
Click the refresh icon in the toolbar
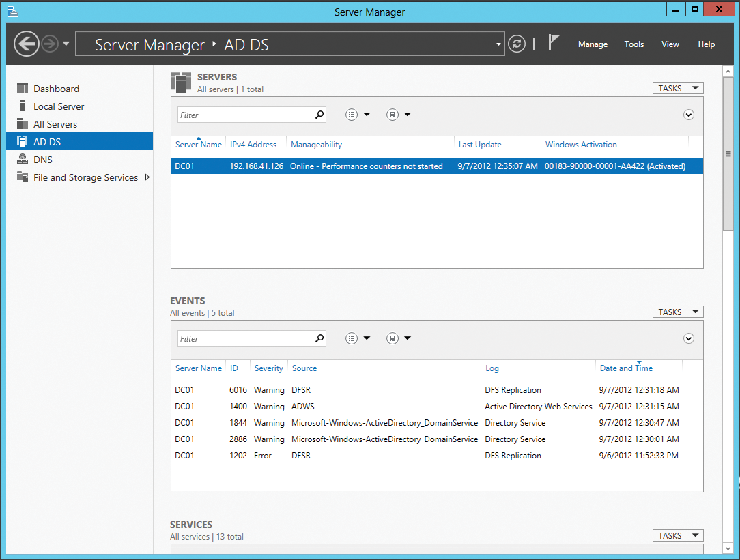(x=517, y=44)
